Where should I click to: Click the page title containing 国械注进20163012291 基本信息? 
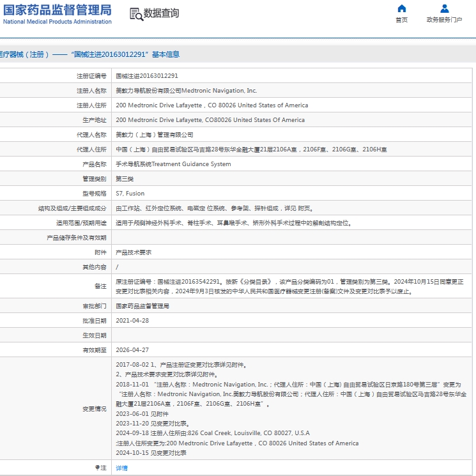(x=89, y=54)
